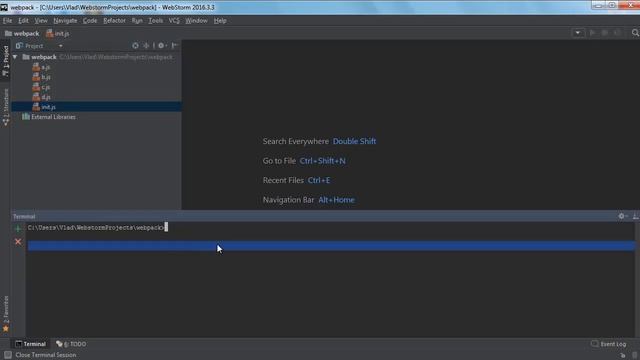
Task: Hide the Terminal panel with the hide icon
Action: tap(636, 216)
